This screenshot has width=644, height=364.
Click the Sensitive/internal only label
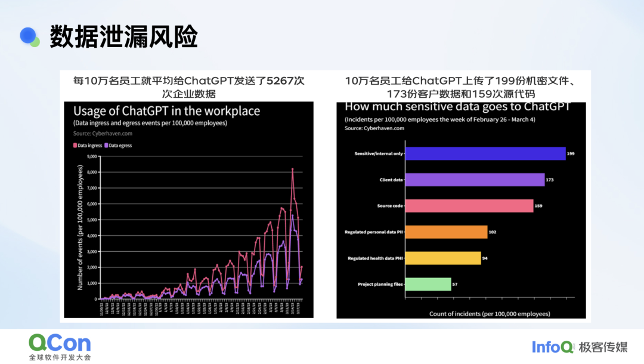point(379,153)
